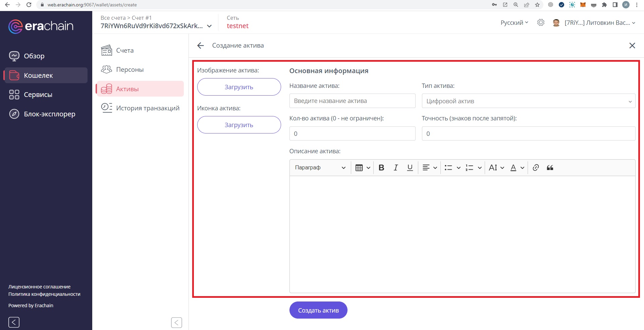Toggle underline formatting in description editor
644x330 pixels.
click(410, 168)
